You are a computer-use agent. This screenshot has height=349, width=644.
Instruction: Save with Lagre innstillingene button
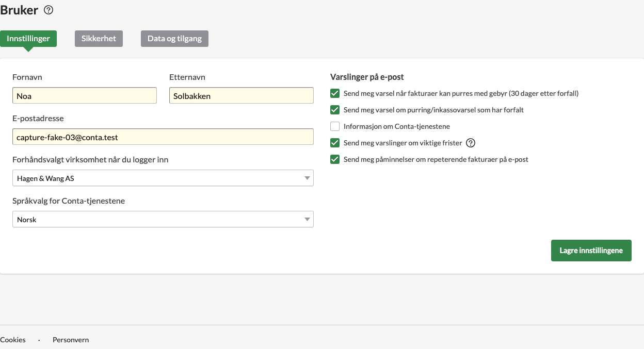pos(591,251)
